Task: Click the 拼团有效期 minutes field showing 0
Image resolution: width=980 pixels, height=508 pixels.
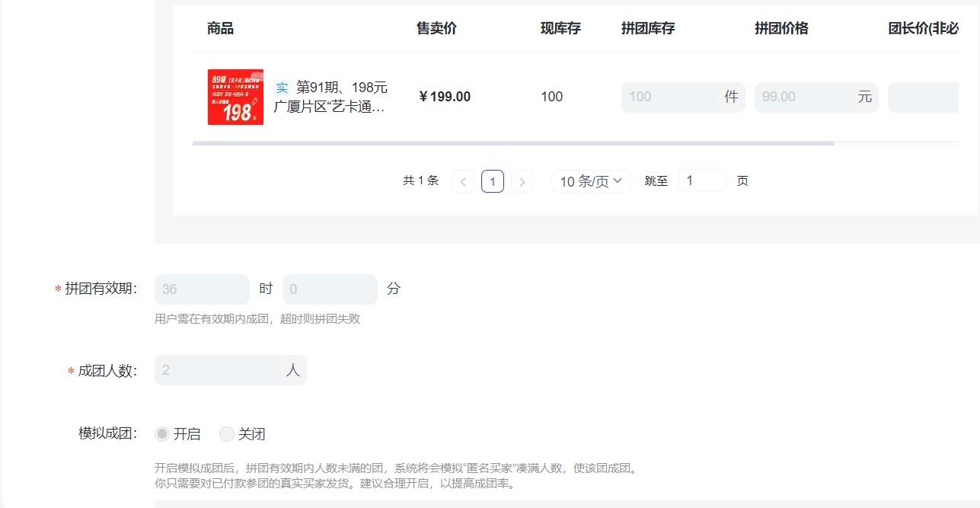Action: coord(330,289)
